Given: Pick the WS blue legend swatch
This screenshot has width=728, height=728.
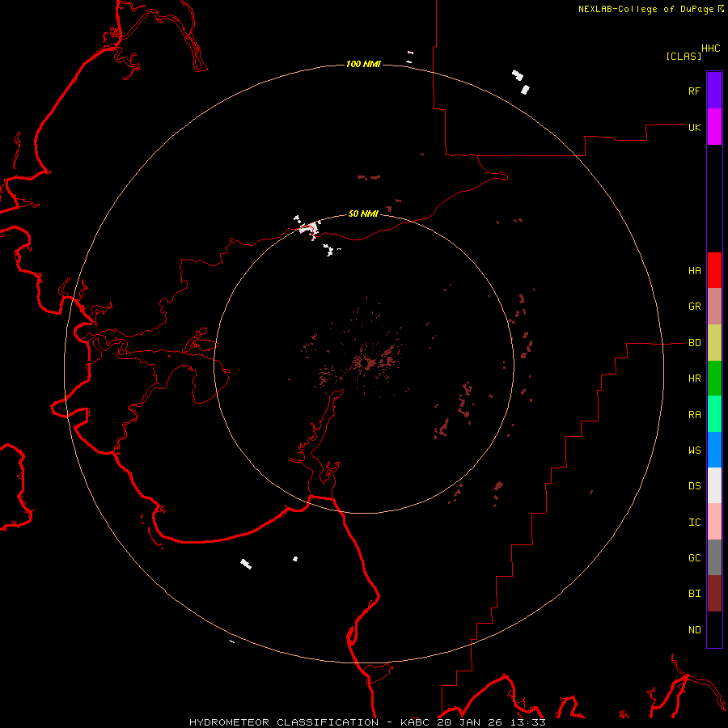Looking at the screenshot, I should coord(714,450).
